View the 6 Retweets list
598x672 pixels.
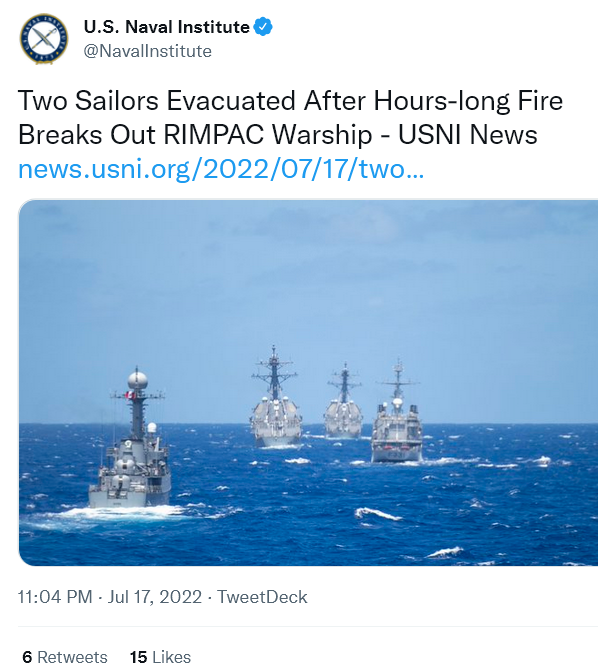point(65,657)
